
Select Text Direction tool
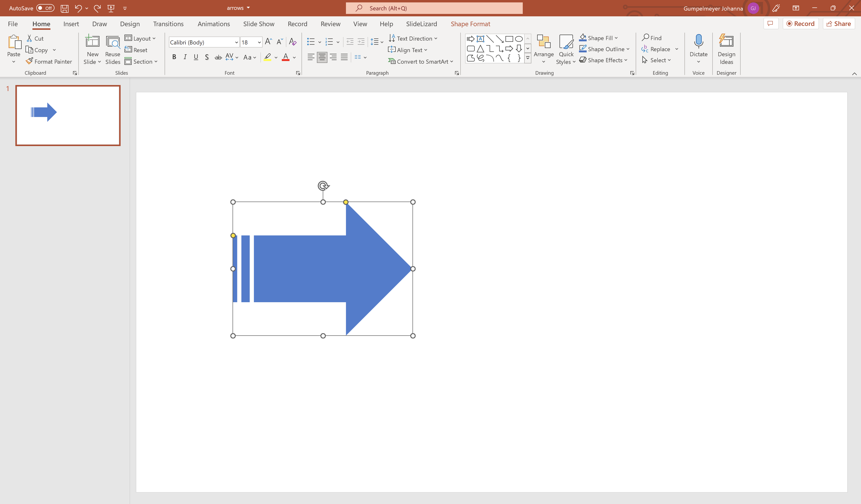413,38
